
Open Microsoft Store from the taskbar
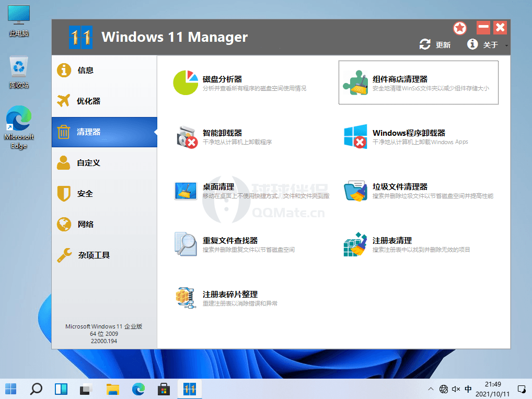[x=164, y=389]
